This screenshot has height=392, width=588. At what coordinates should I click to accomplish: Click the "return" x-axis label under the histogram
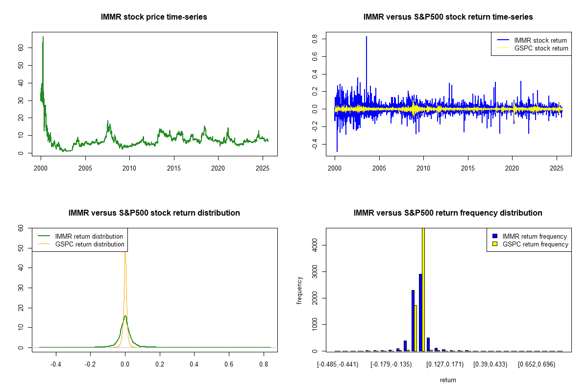(448, 380)
